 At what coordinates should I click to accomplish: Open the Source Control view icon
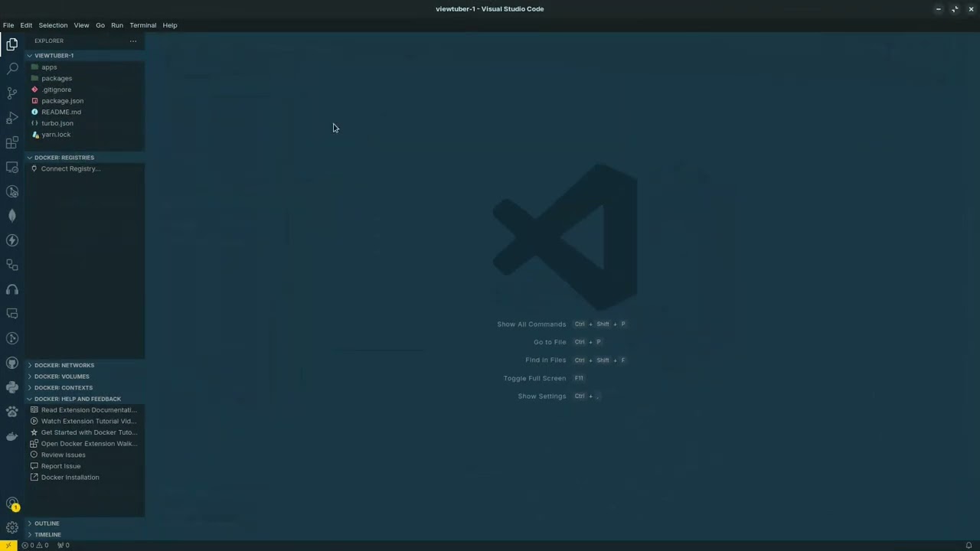(x=11, y=93)
